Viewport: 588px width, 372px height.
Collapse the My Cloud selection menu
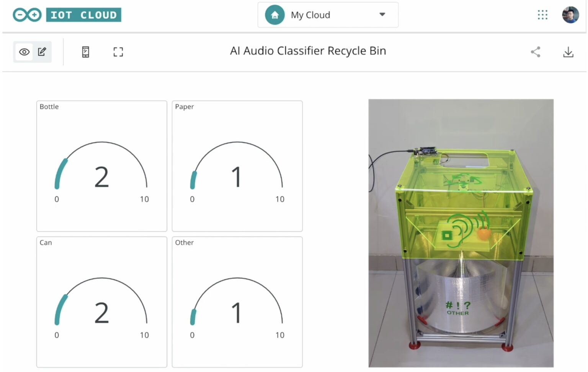coord(382,15)
